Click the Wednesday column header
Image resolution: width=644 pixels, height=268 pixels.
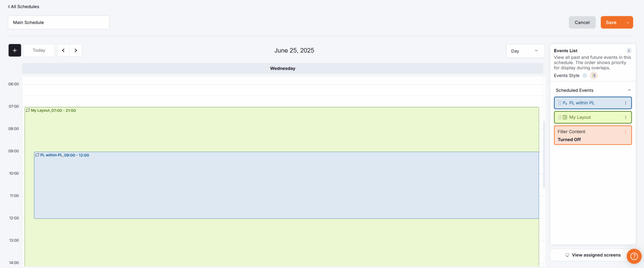coord(282,68)
